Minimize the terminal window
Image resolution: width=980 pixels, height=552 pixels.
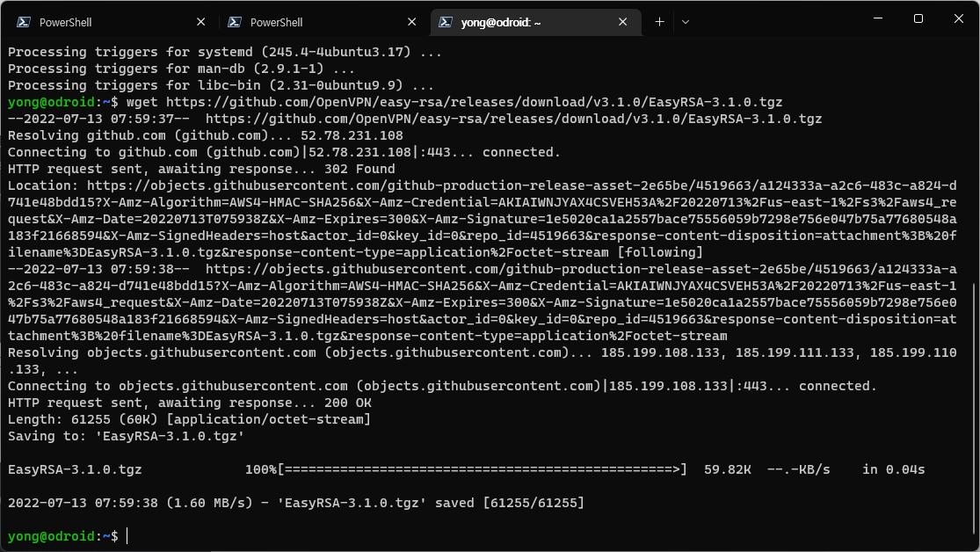click(x=878, y=18)
